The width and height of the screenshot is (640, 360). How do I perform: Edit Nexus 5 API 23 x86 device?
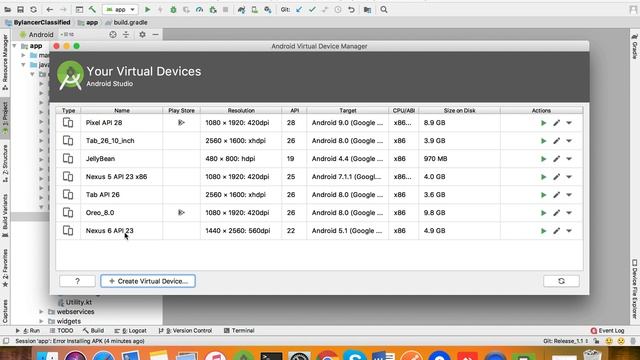[x=556, y=177]
